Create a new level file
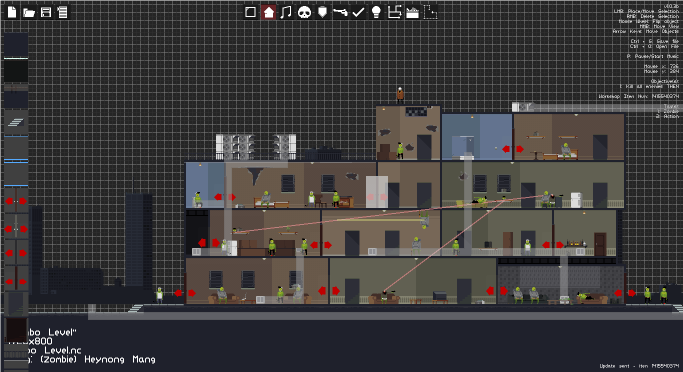The height and width of the screenshot is (372, 683). 12,12
